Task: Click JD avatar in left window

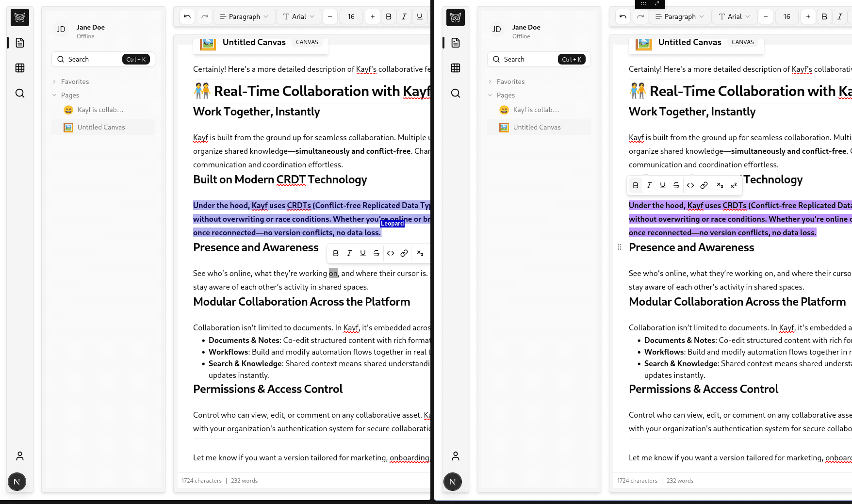Action: point(61,30)
